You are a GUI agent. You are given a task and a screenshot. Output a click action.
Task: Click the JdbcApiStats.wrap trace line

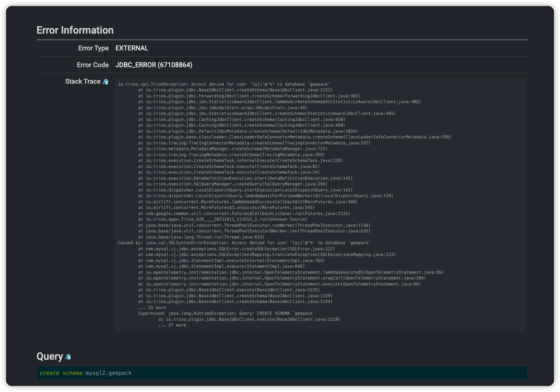pos(223,108)
